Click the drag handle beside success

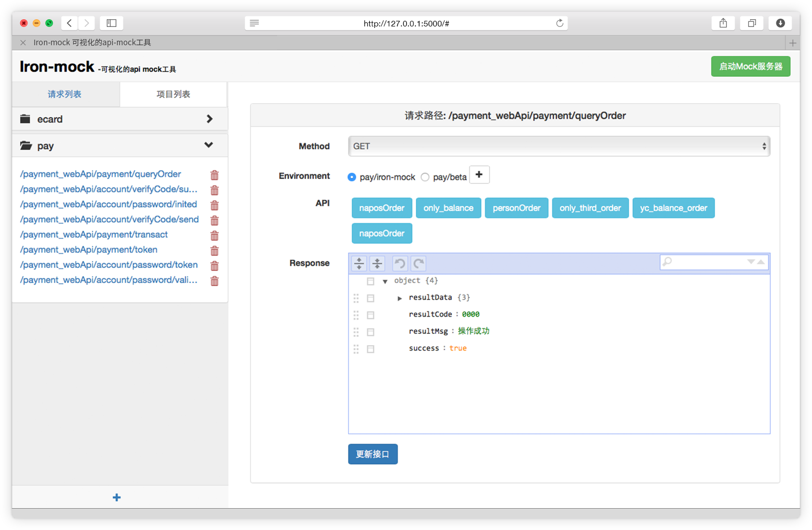(356, 349)
